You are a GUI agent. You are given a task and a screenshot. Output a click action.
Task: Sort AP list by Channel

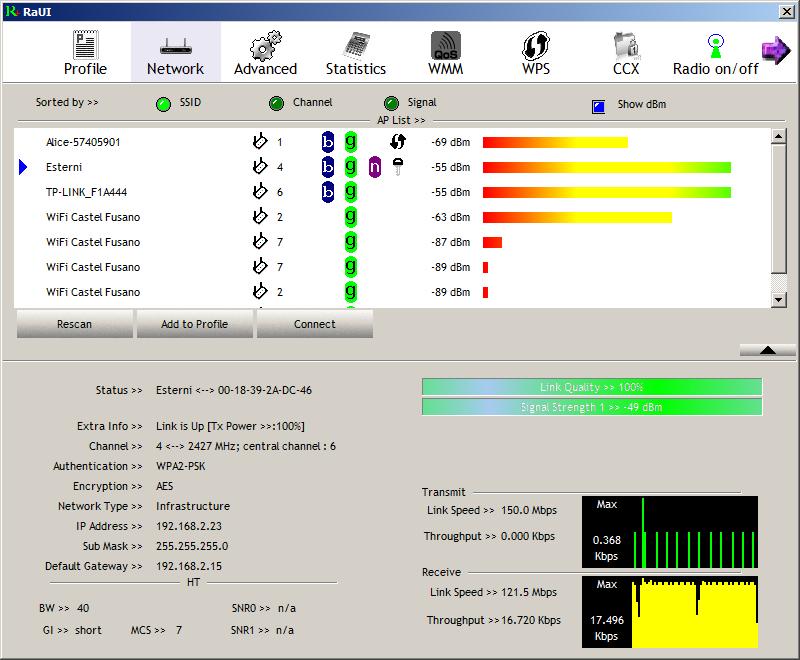pyautogui.click(x=277, y=103)
